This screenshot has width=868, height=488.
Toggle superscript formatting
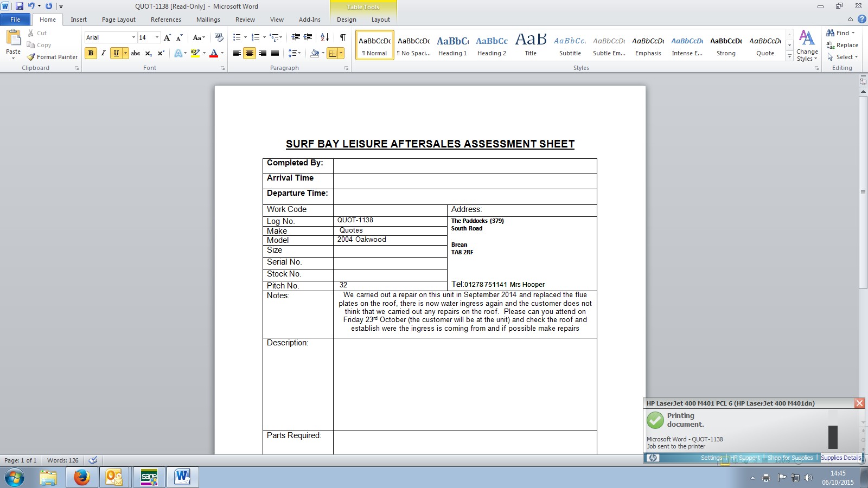161,53
